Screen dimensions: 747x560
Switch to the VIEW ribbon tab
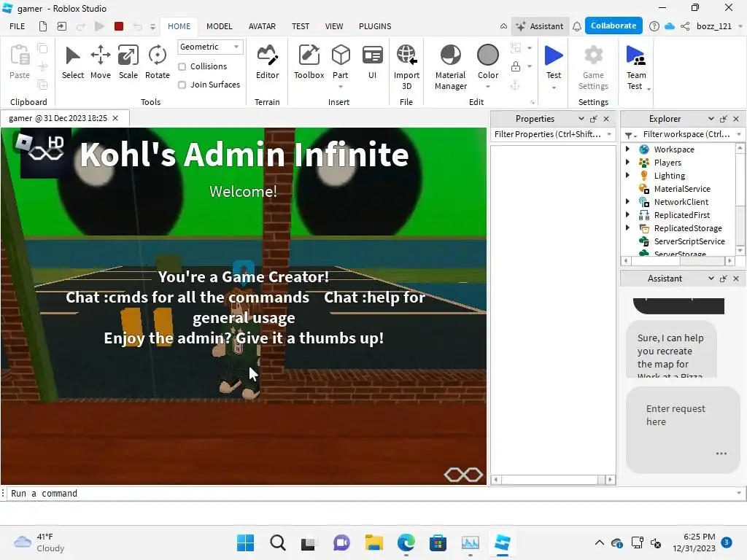334,26
